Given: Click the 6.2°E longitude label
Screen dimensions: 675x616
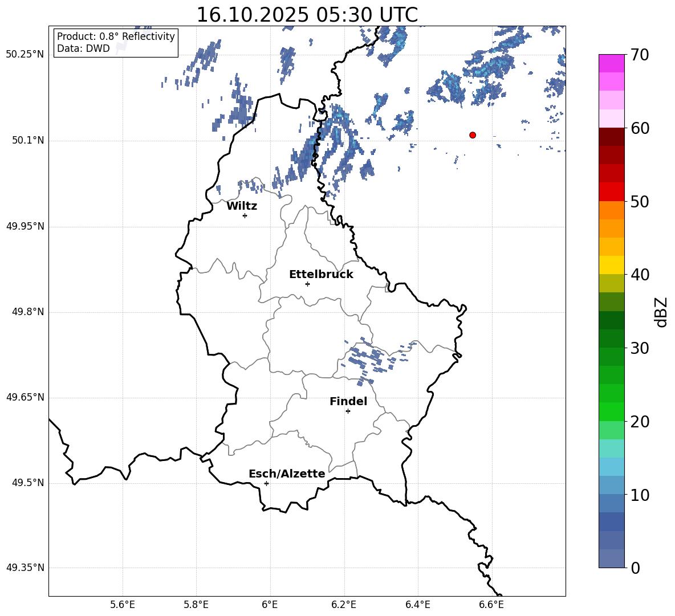Looking at the screenshot, I should (344, 605).
